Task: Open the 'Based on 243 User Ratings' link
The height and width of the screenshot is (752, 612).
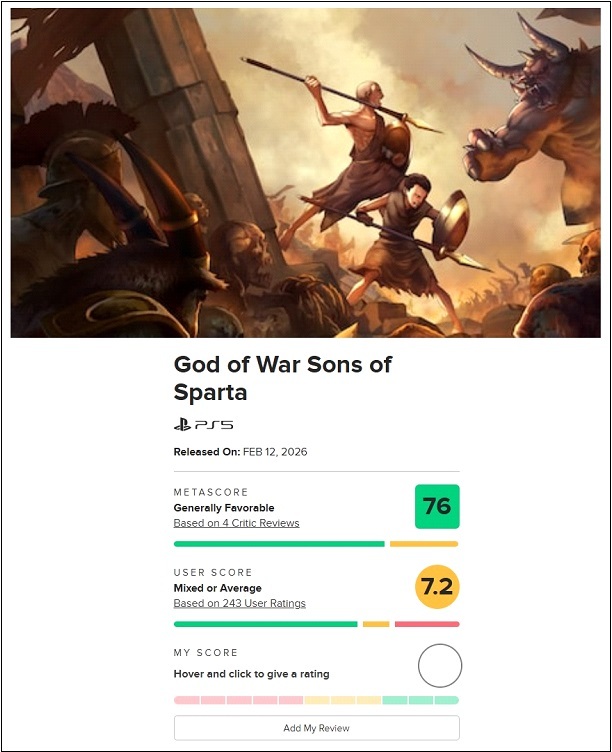Action: pos(239,603)
